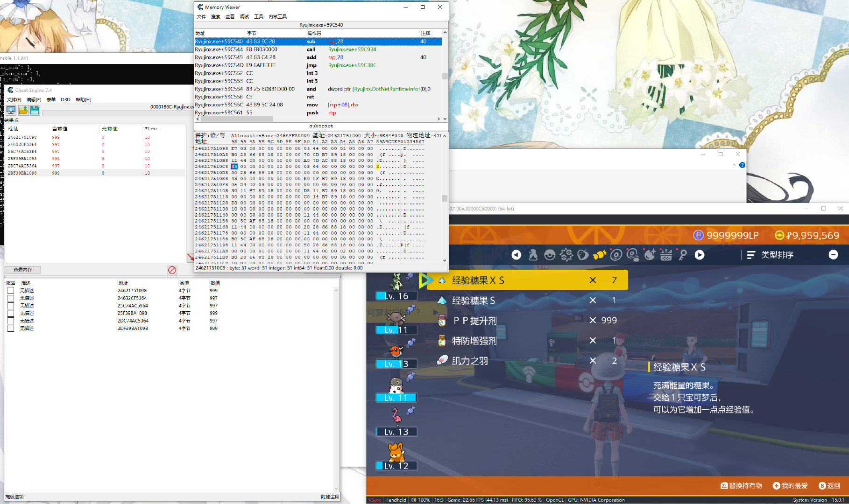Tick the 激活 checkbox for address 2DC74AC5364
This screenshot has height=504, width=849.
click(11, 321)
